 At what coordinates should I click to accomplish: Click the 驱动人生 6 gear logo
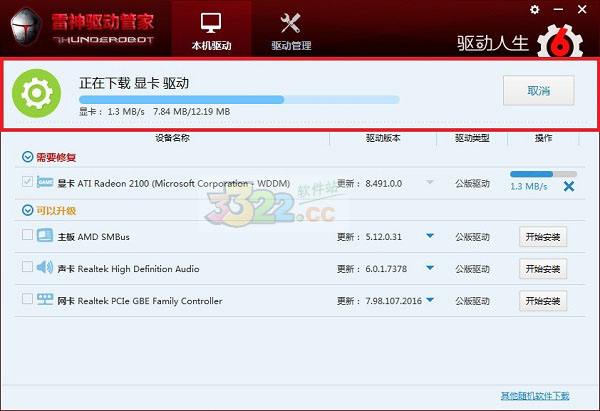(x=560, y=42)
